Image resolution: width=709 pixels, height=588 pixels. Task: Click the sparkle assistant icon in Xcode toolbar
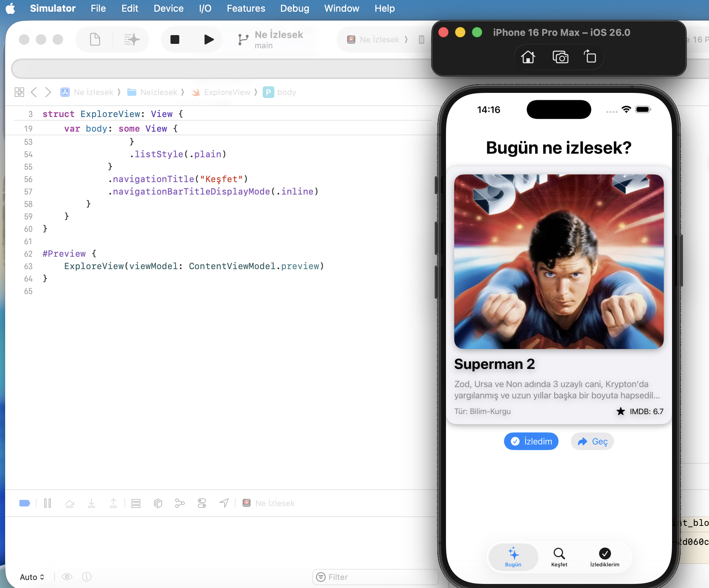click(132, 39)
